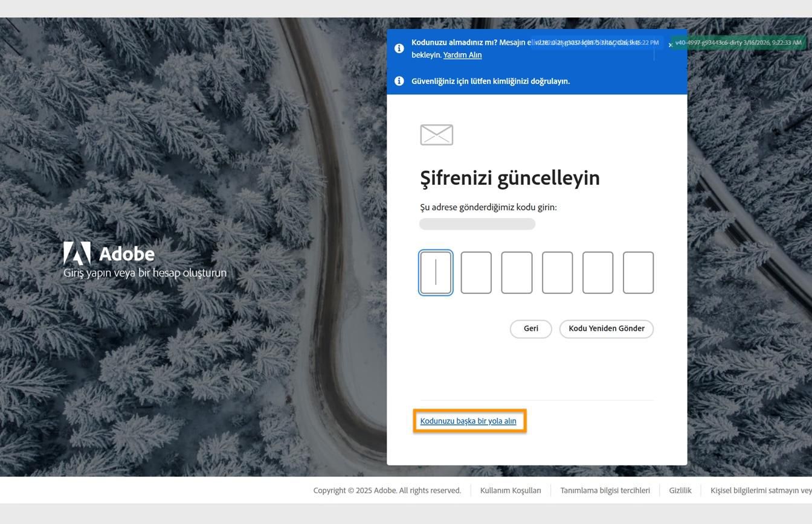Click the info icon beside the security verification message
The width and height of the screenshot is (812, 524).
coord(399,81)
